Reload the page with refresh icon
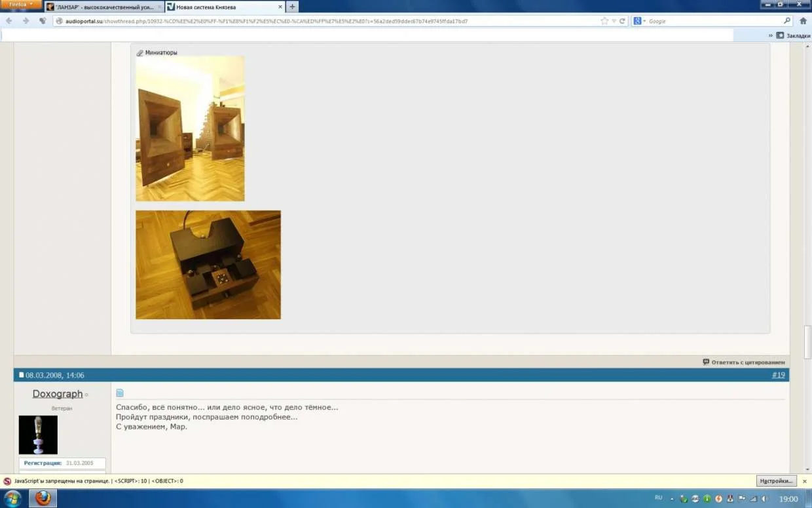 coord(622,21)
